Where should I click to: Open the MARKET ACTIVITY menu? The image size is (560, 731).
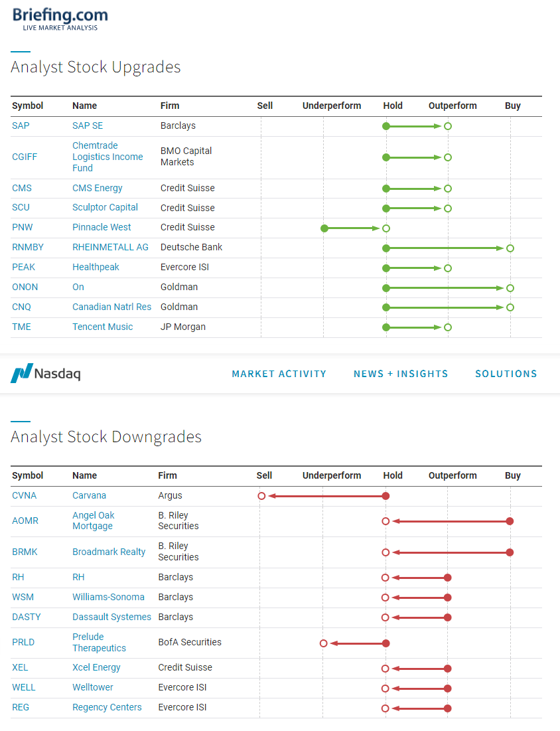point(279,374)
